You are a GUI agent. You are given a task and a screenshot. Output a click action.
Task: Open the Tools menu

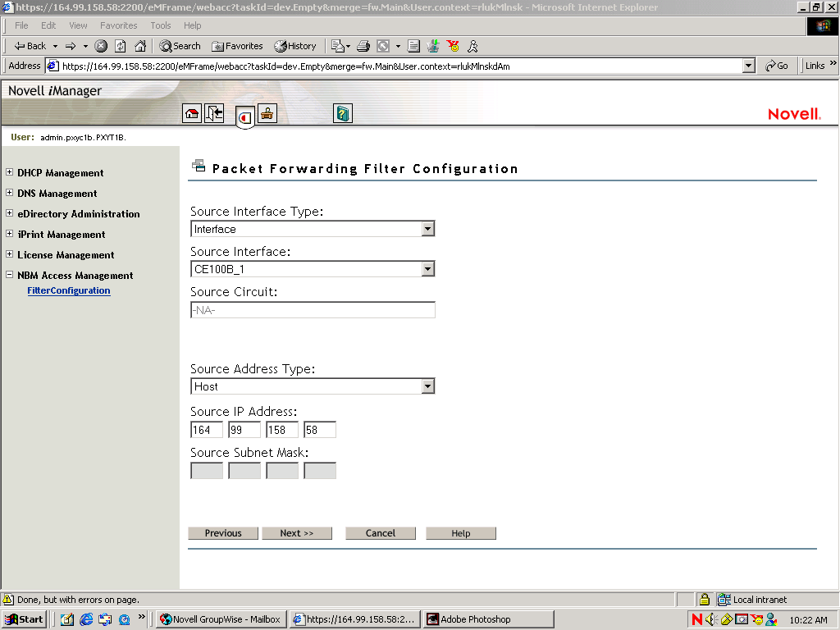(x=160, y=25)
